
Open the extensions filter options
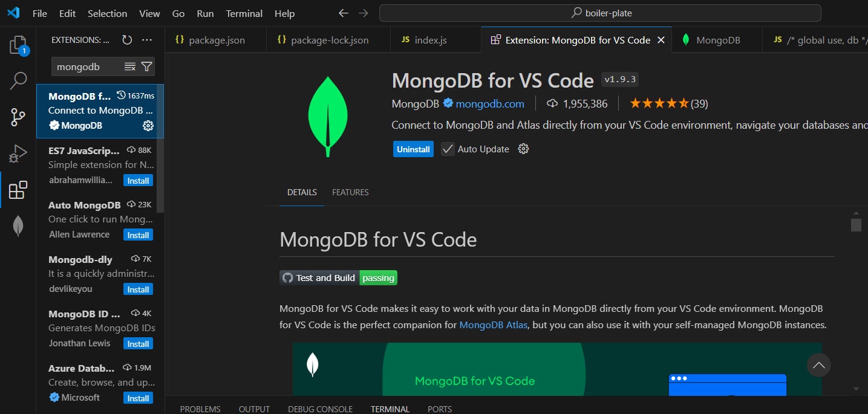[146, 66]
